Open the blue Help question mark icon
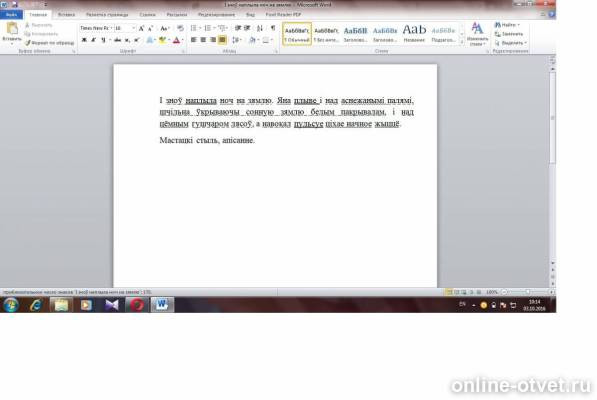 (x=552, y=14)
